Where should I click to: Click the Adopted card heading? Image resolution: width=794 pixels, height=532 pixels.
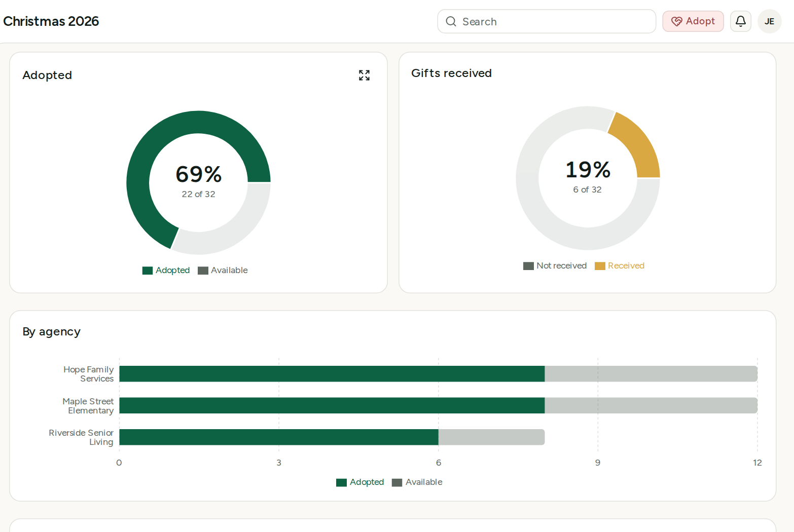[x=47, y=75]
